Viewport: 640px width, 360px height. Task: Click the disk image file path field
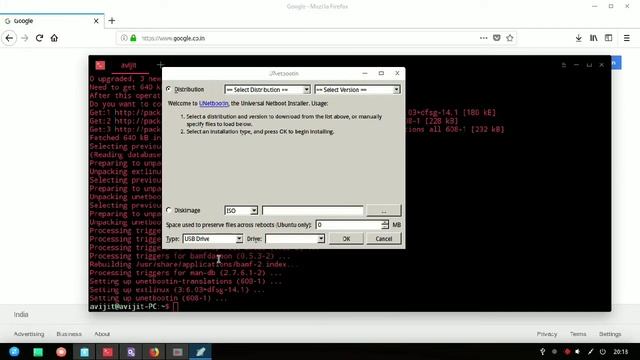pos(312,211)
